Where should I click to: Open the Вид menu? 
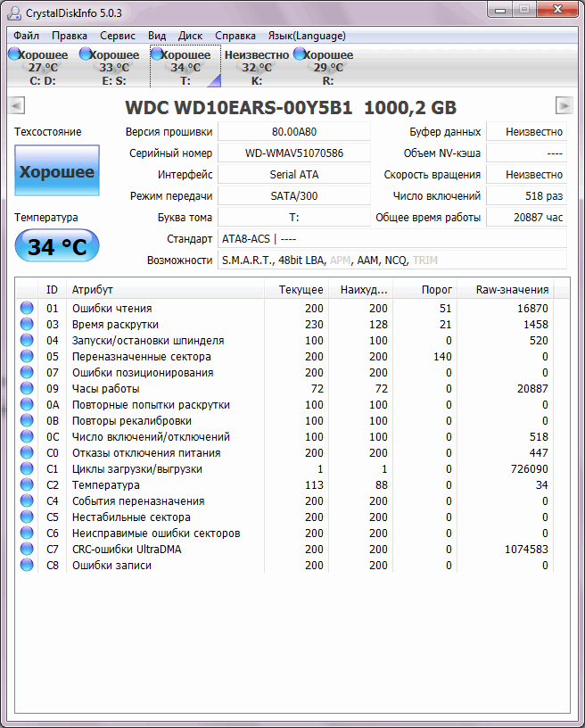[157, 36]
